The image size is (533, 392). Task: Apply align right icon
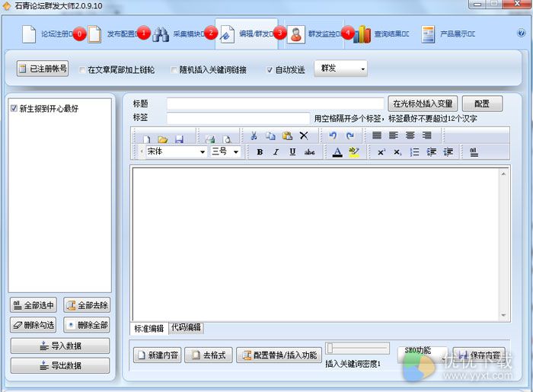pos(426,135)
